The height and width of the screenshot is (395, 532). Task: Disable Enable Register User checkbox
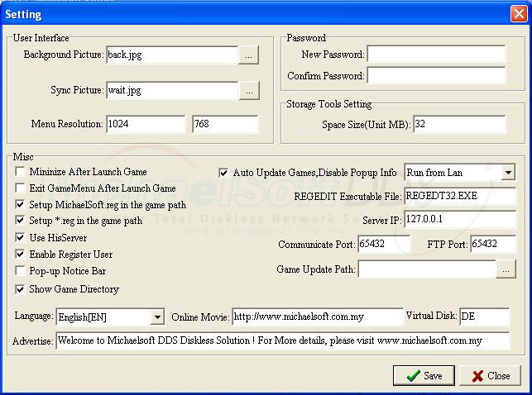click(20, 254)
